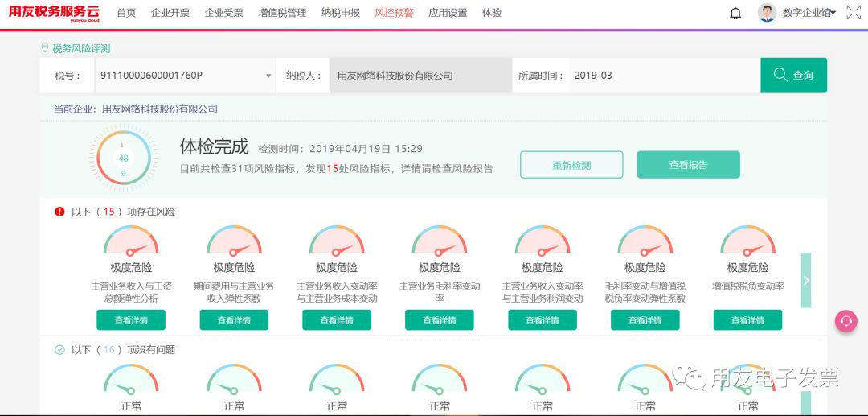The image size is (868, 416).
Task: Select the 风控预警 menu
Action: (394, 14)
